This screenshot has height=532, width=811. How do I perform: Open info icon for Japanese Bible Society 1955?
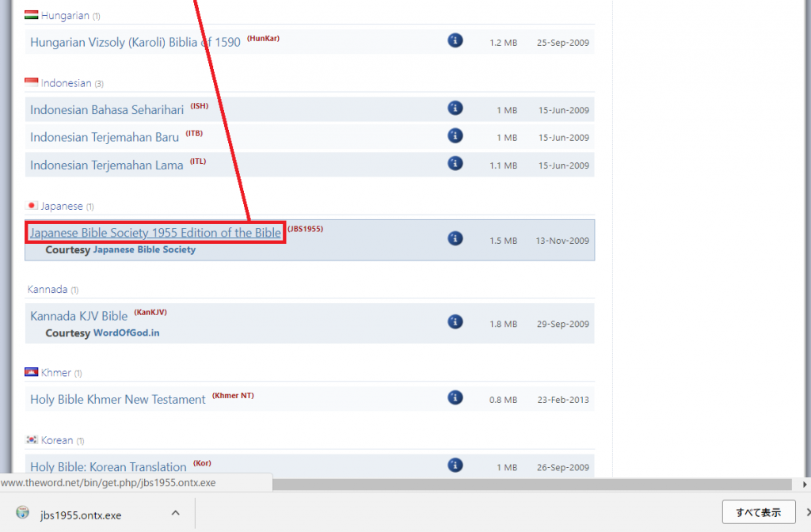point(455,238)
